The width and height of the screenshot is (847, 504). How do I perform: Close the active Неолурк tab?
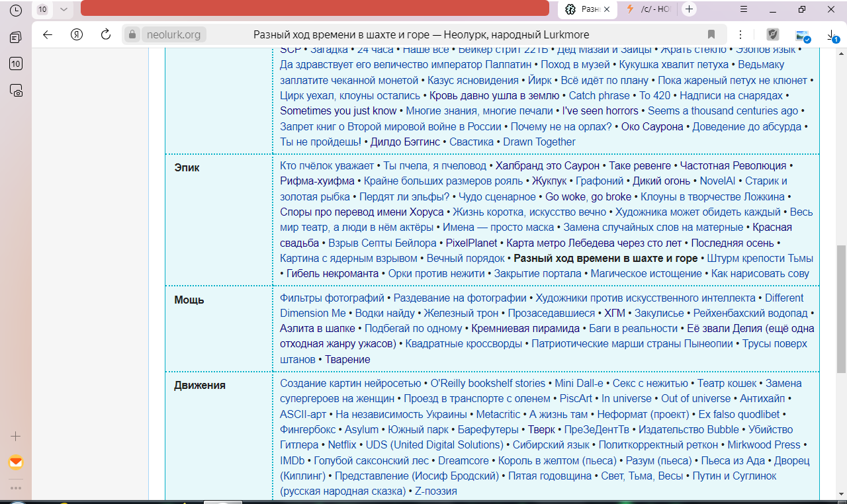607,9
